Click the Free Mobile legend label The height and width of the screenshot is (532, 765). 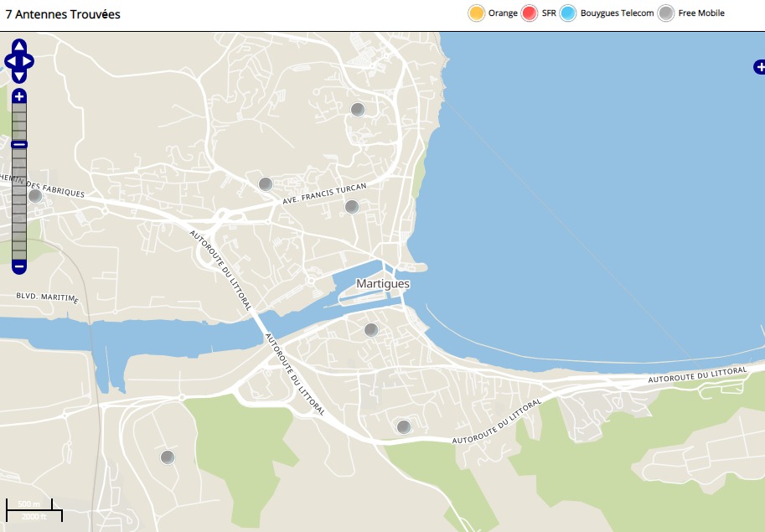point(701,13)
